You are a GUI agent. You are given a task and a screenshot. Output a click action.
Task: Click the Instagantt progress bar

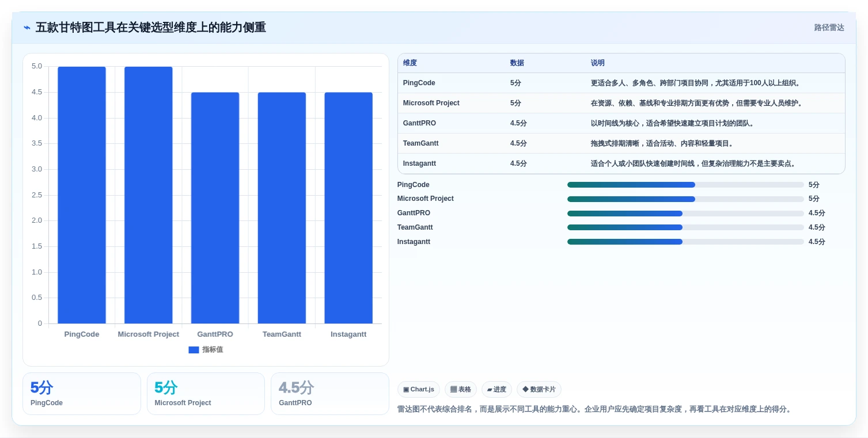click(685, 242)
